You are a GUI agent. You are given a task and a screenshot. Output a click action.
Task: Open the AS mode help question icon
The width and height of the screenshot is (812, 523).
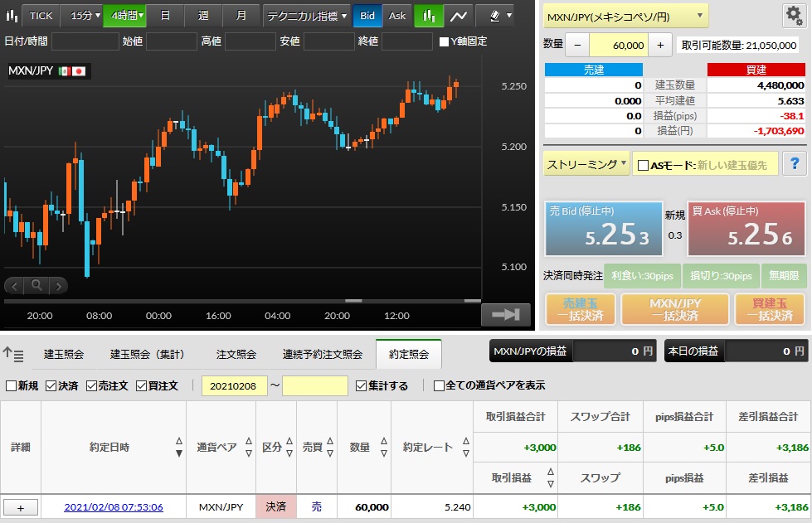point(795,164)
